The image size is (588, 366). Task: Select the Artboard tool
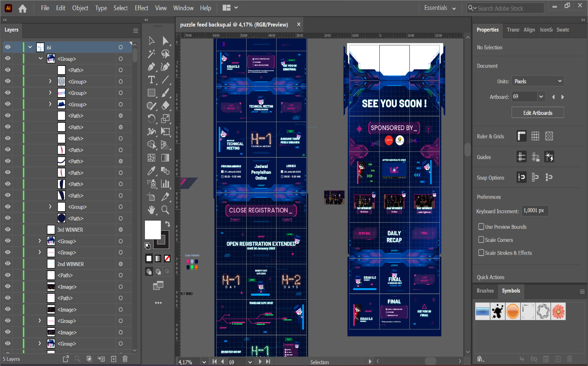pyautogui.click(x=152, y=197)
